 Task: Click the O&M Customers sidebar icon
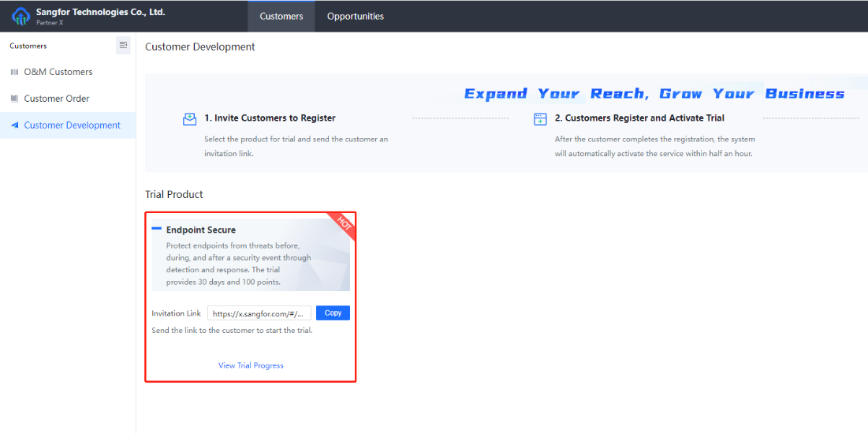(x=14, y=72)
